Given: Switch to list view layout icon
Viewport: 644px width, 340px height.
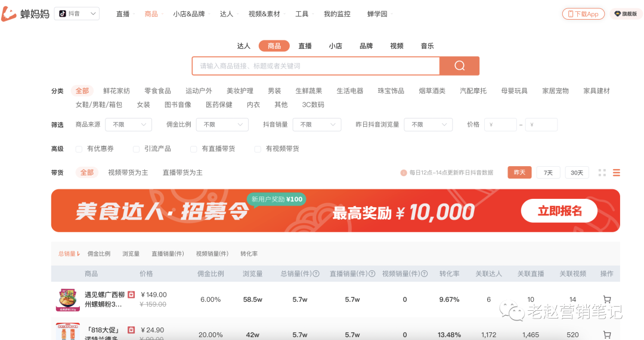Looking at the screenshot, I should tap(617, 173).
